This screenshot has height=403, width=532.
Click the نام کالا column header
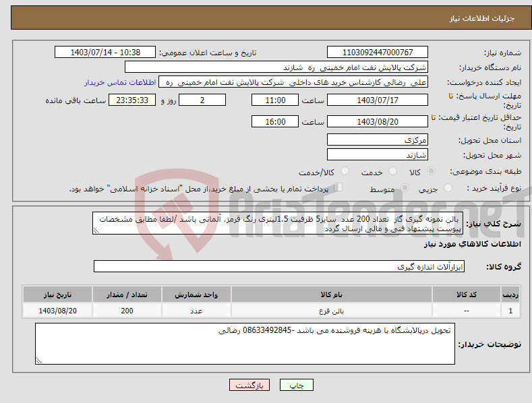click(x=332, y=294)
